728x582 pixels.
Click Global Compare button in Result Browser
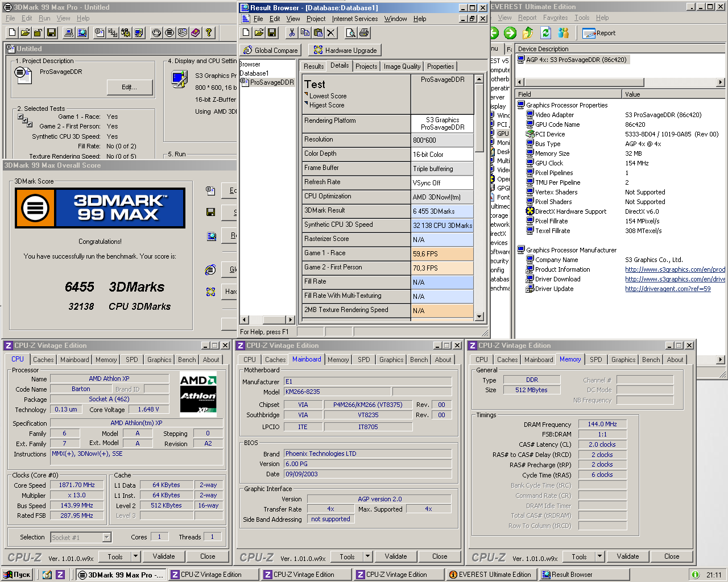270,50
